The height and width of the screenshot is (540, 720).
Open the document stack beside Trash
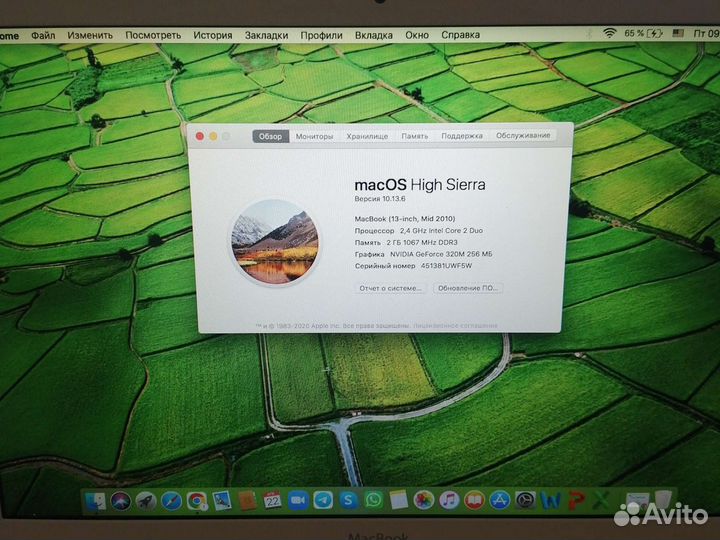(638, 501)
